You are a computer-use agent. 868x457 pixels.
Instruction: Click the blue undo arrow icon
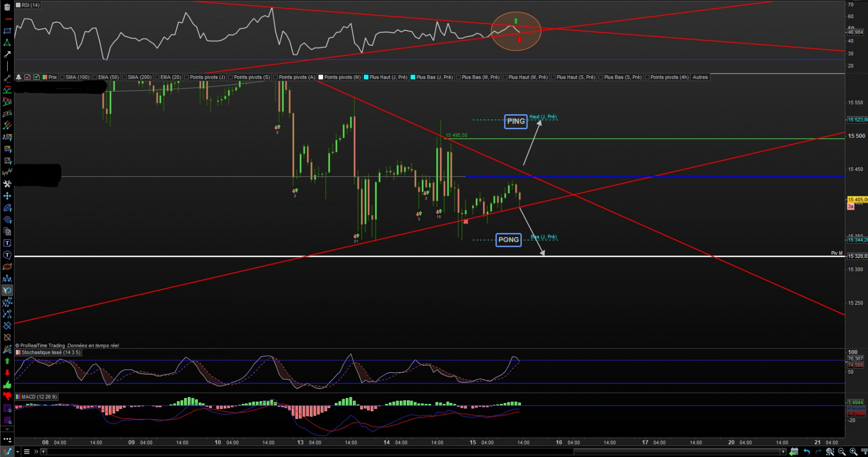pos(806,452)
